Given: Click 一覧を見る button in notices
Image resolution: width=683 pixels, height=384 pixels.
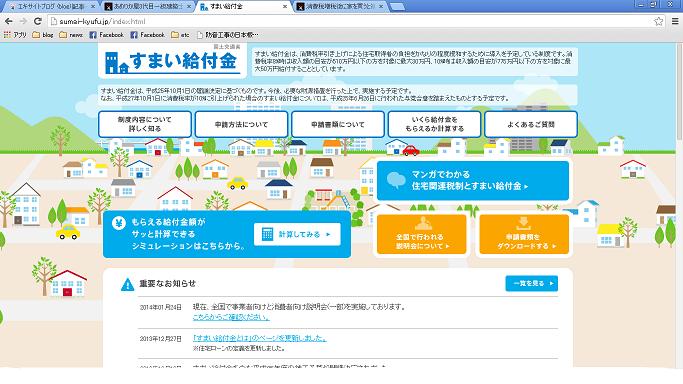Looking at the screenshot, I should tap(531, 283).
